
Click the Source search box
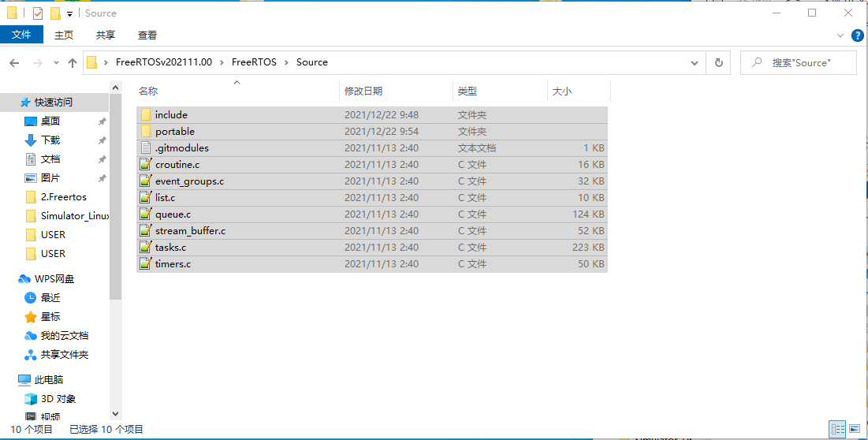coord(799,62)
